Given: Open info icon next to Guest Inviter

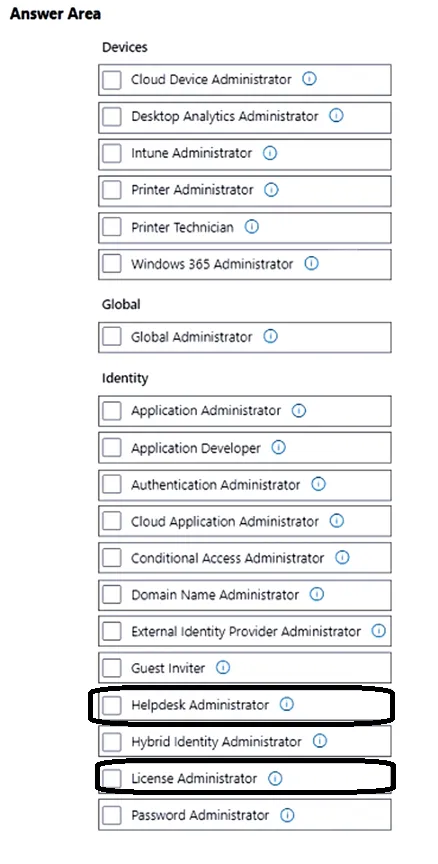Looking at the screenshot, I should [223, 668].
